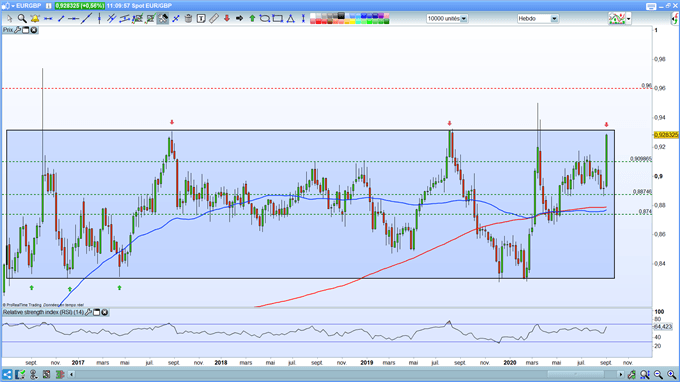Maximize the RSI indicator panel
Screen dimensions: 680x382
click(97, 312)
